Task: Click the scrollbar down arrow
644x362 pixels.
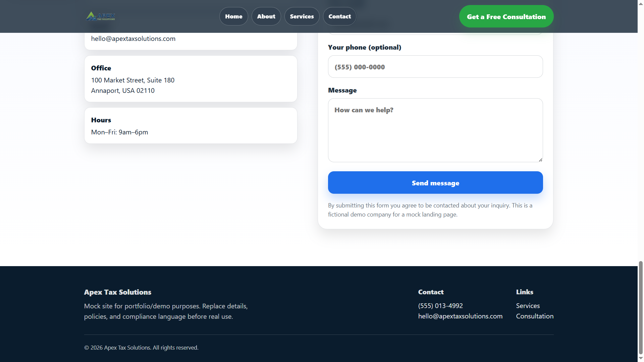Action: point(640,358)
